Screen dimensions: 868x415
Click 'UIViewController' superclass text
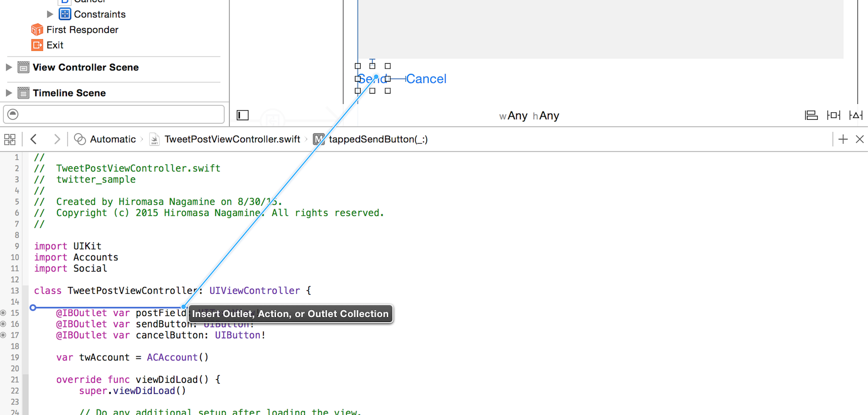tap(255, 290)
